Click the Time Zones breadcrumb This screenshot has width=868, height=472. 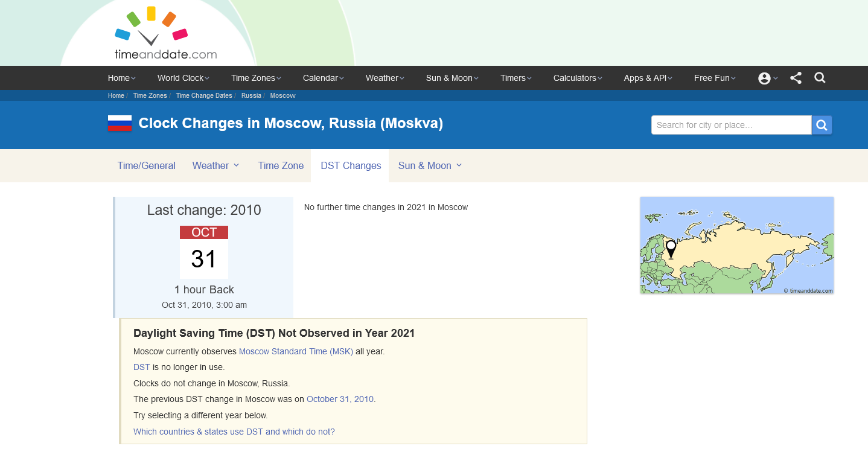point(150,96)
